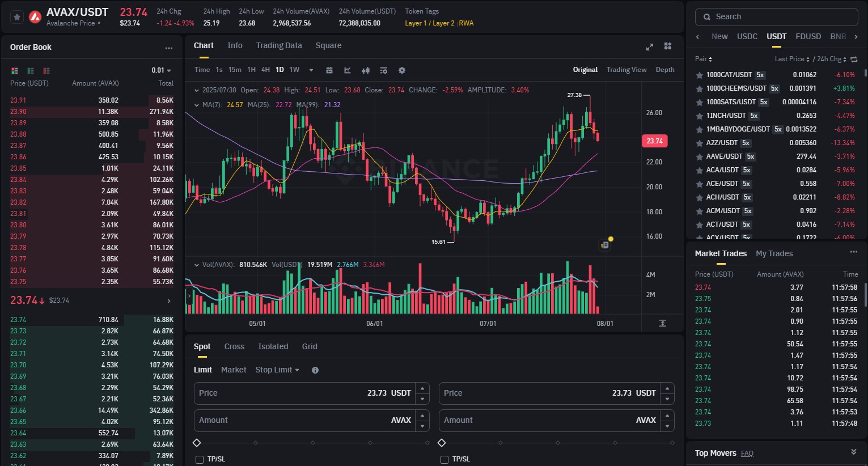The height and width of the screenshot is (466, 868).
Task: Open the multi-chart grid layout icon
Action: point(668,46)
